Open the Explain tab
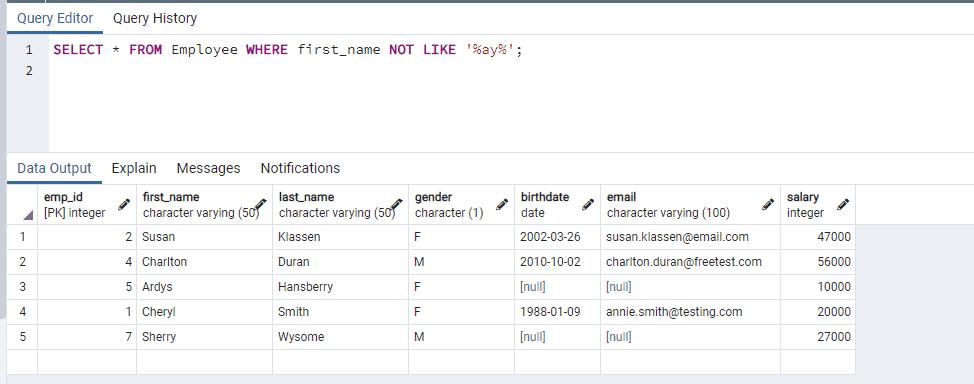Viewport: 974px width, 384px height. pos(134,168)
